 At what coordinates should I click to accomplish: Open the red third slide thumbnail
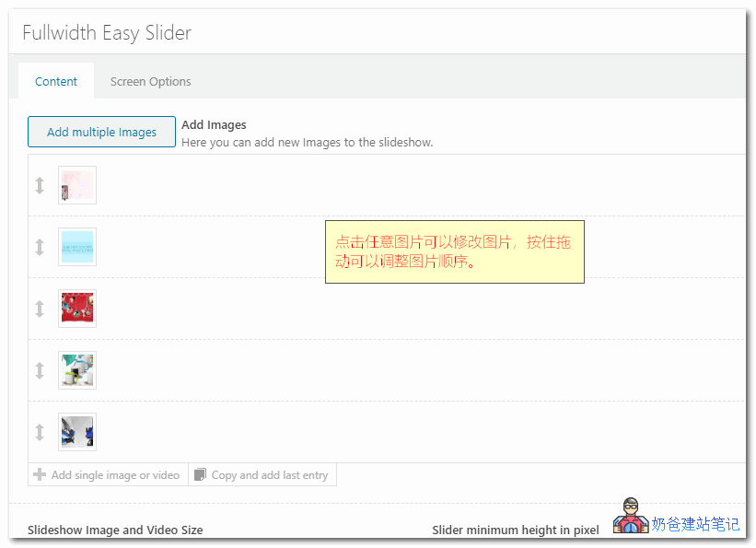point(77,309)
